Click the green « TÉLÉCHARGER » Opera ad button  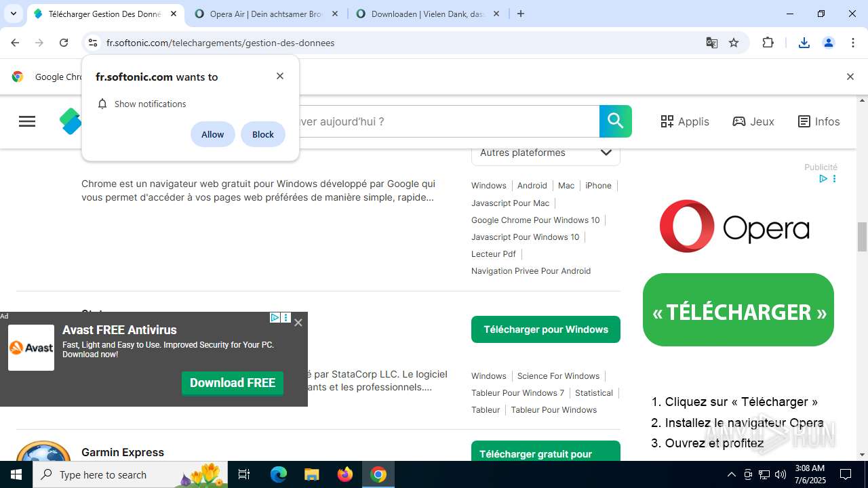coord(738,310)
